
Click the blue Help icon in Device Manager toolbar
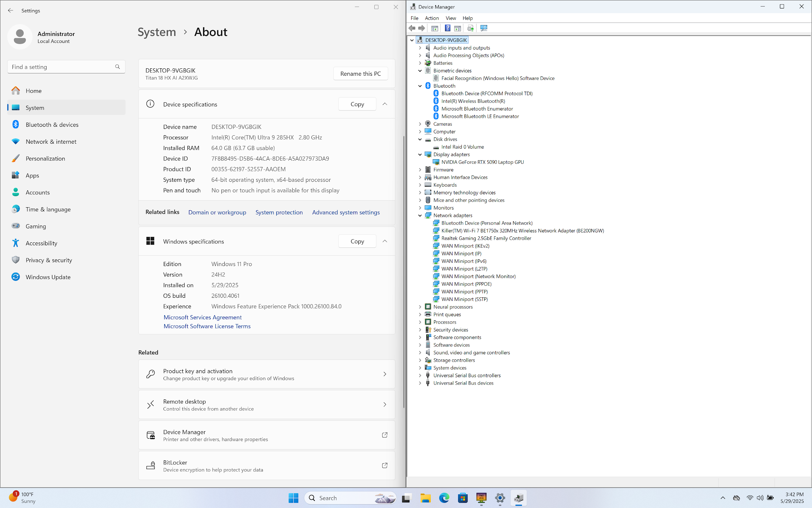pyautogui.click(x=447, y=28)
